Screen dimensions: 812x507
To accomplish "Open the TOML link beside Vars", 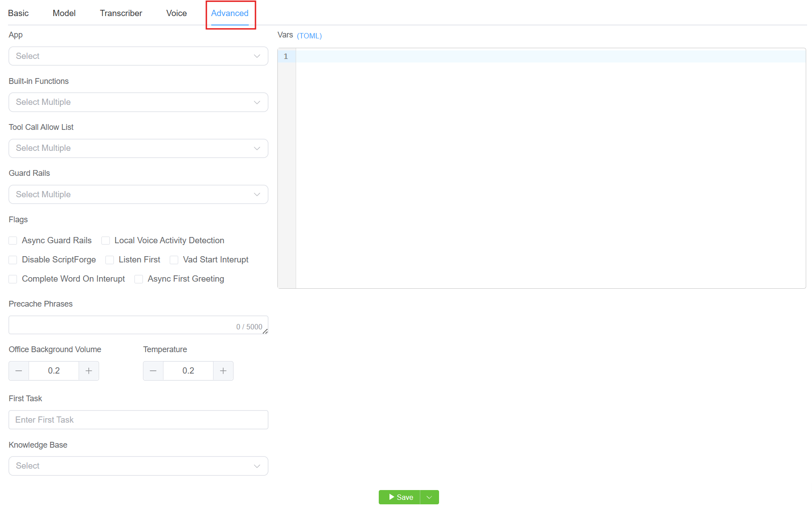I will click(x=309, y=36).
